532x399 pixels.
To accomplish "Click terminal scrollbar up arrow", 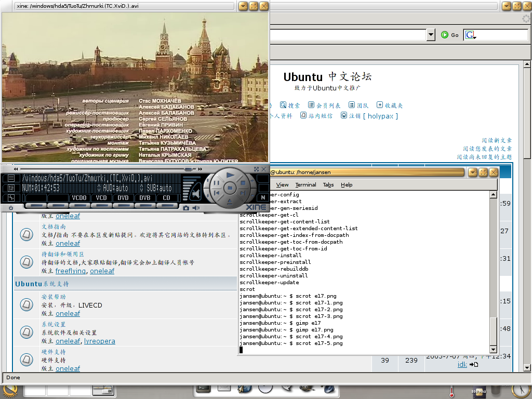I will click(494, 194).
